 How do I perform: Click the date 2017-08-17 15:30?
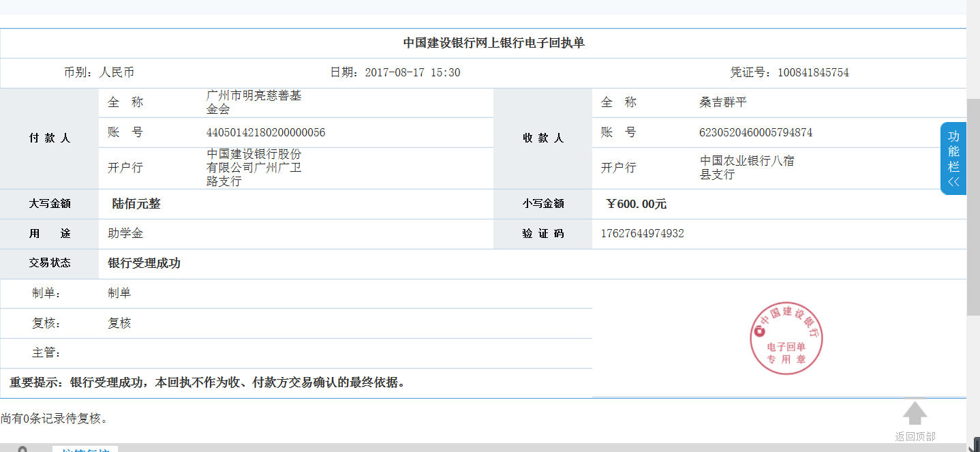(x=412, y=72)
